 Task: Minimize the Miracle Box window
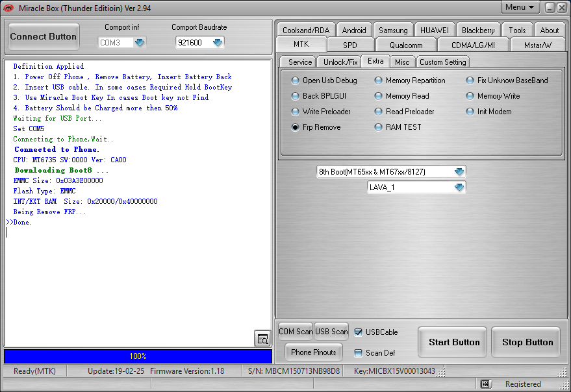point(550,8)
